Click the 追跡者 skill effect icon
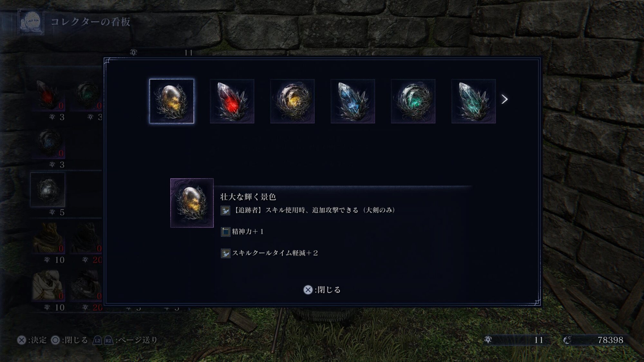The image size is (644, 362). tap(225, 210)
